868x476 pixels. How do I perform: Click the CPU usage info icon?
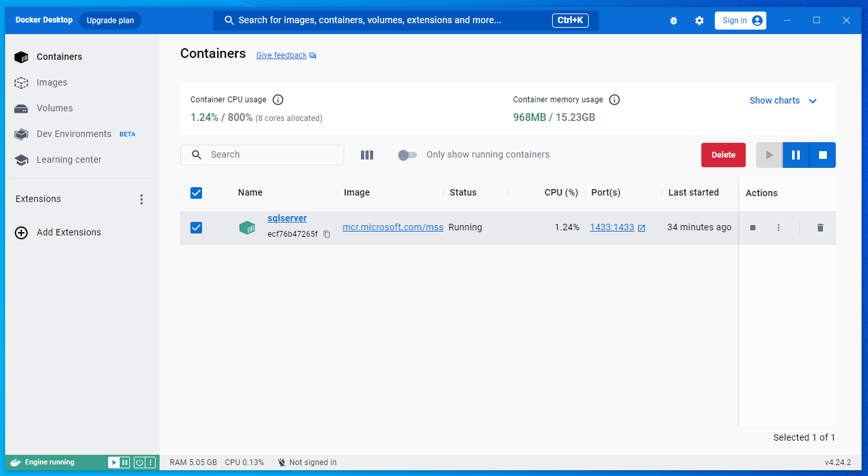(278, 100)
